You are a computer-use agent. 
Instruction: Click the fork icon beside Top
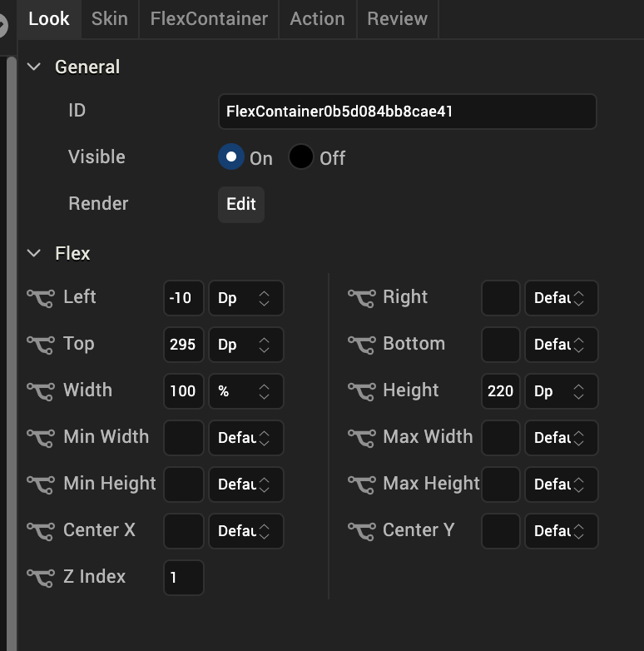41,344
